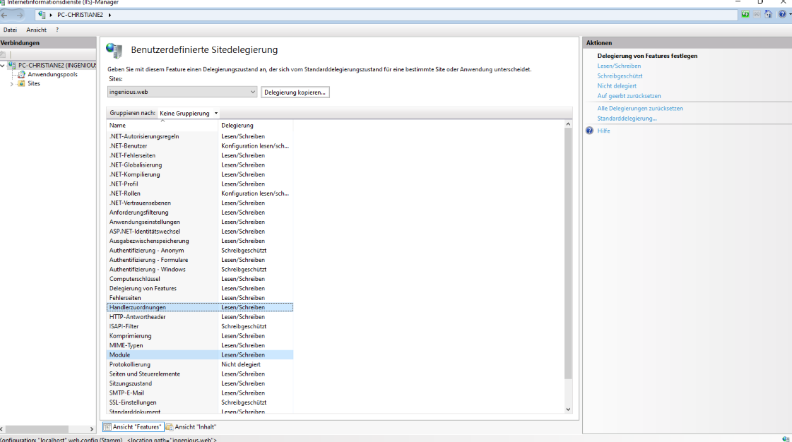Open Hilfe in Aktionen pane
Image resolution: width=792 pixels, height=442 pixels.
(x=604, y=131)
